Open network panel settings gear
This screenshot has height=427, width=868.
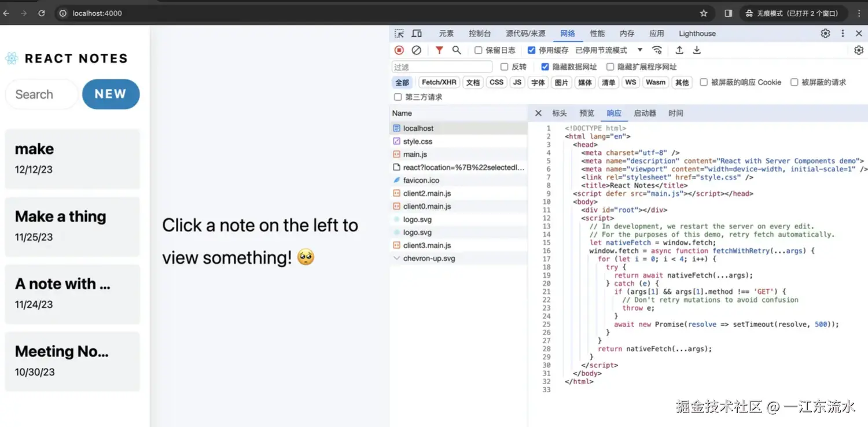[859, 50]
